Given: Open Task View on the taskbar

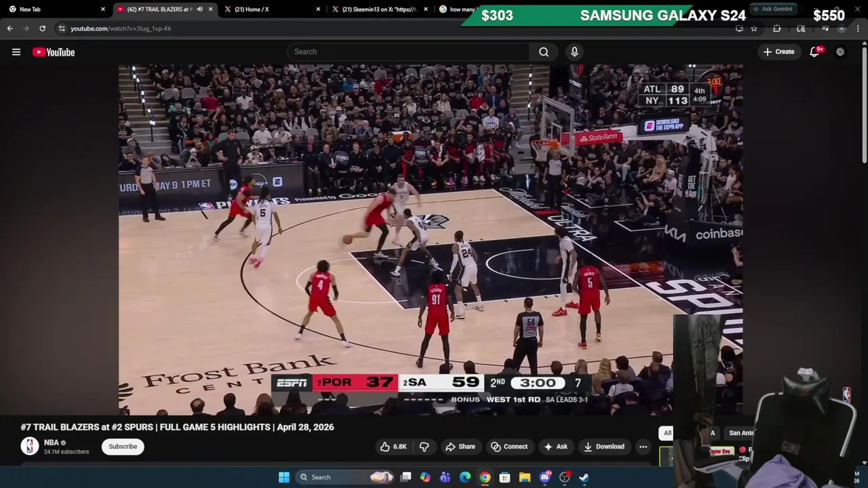Looking at the screenshot, I should click(406, 477).
